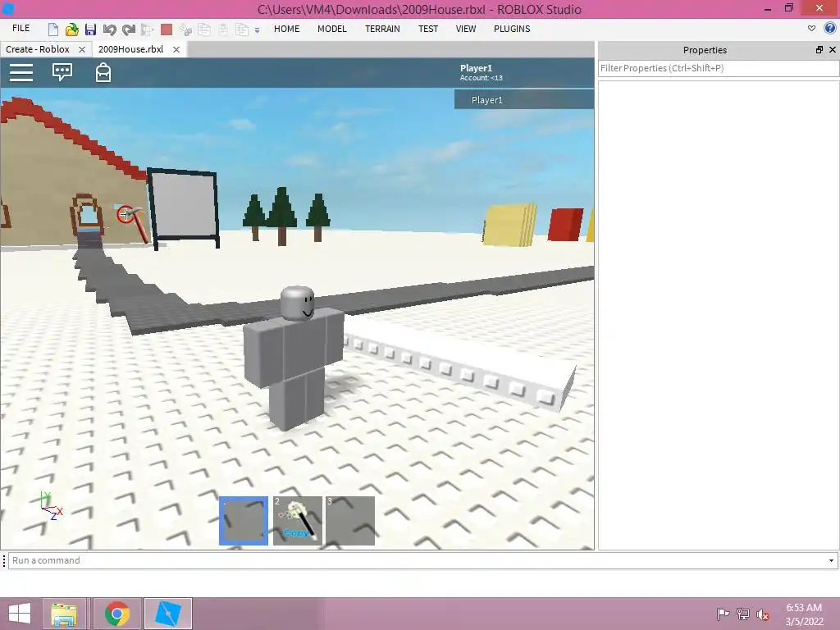Expand the command bar history dropdown
This screenshot has height=630, width=840.
point(832,560)
